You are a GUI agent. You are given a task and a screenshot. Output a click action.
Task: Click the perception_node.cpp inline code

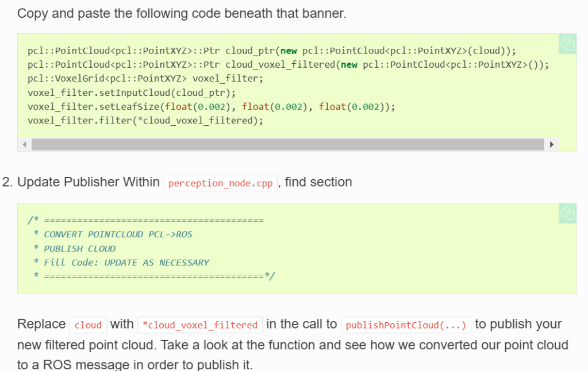(221, 183)
